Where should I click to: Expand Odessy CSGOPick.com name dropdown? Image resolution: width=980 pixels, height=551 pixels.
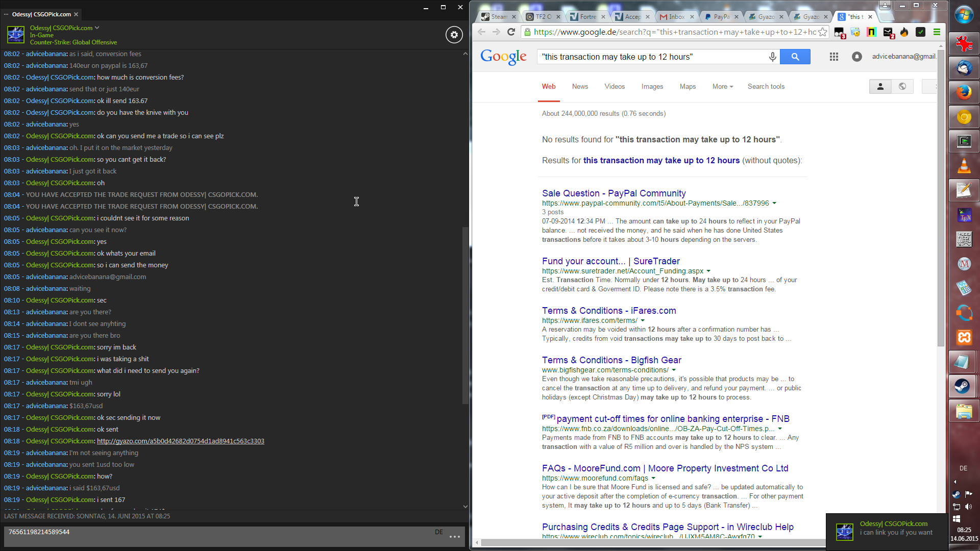click(97, 28)
